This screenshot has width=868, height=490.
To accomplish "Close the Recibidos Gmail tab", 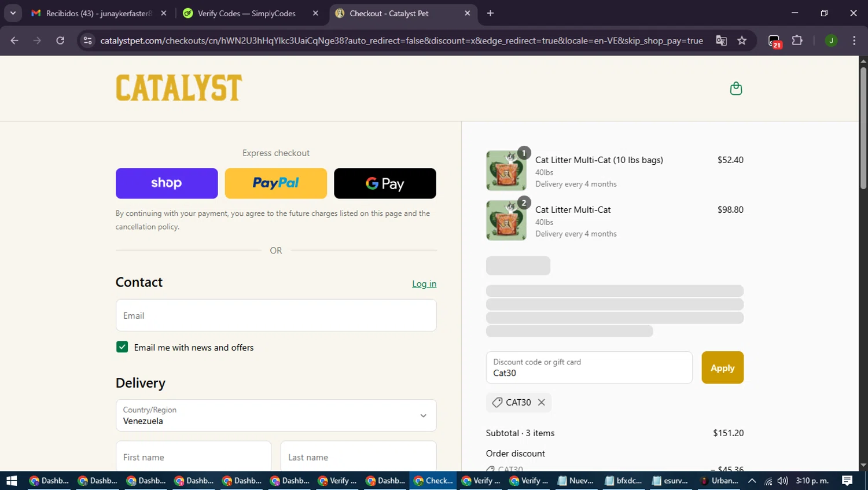I will pos(164,13).
